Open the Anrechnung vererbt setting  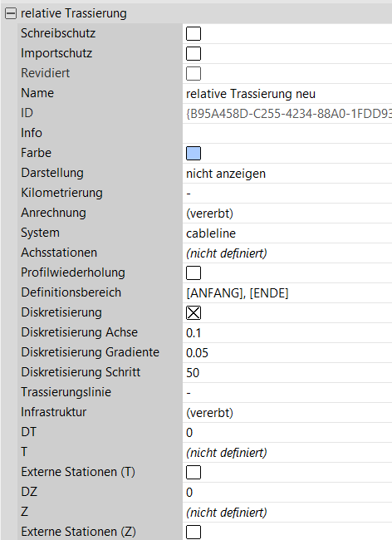coord(287,214)
